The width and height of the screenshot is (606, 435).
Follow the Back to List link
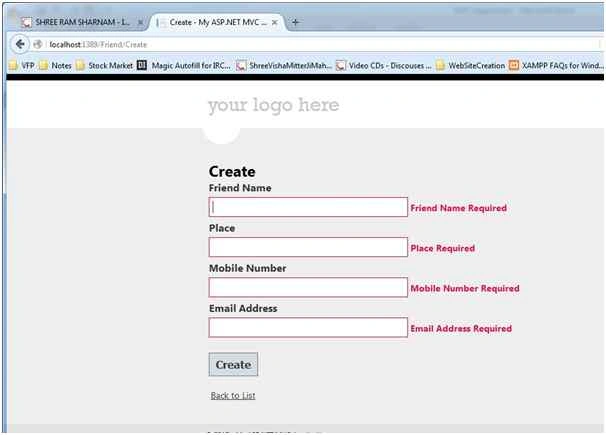click(233, 396)
